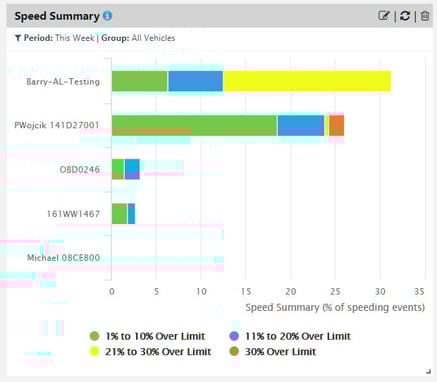The height and width of the screenshot is (382, 437).
Task: Click PWojcik 141D27001 blue bar segment
Action: pos(301,125)
